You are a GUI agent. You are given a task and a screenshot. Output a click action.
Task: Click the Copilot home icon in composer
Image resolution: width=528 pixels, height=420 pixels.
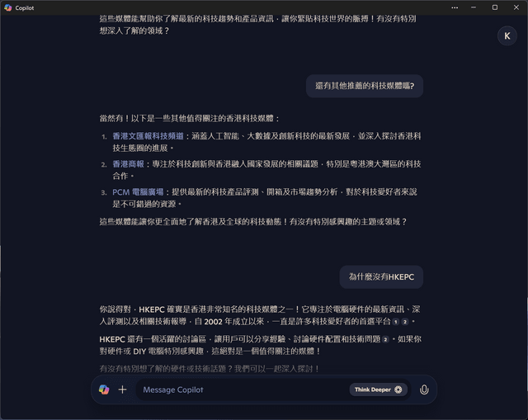coord(104,389)
